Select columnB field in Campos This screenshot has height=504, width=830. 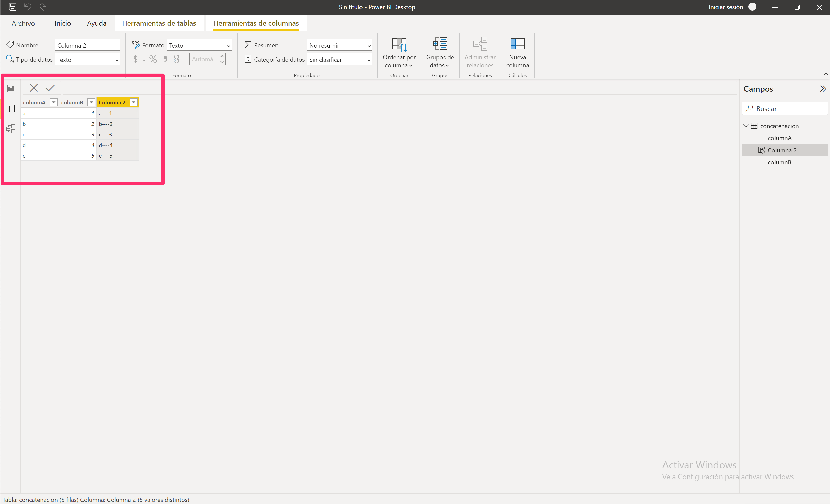coord(779,162)
